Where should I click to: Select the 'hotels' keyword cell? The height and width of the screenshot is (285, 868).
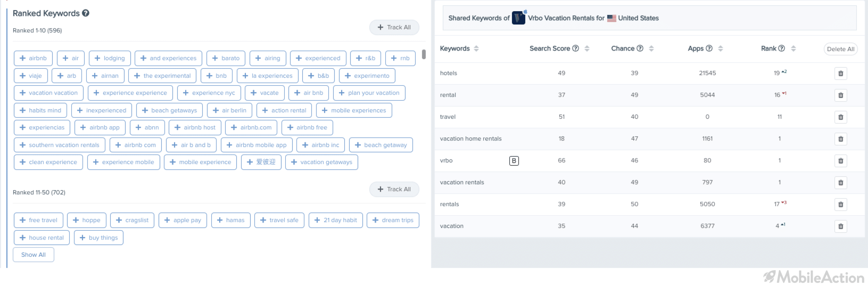pyautogui.click(x=448, y=73)
